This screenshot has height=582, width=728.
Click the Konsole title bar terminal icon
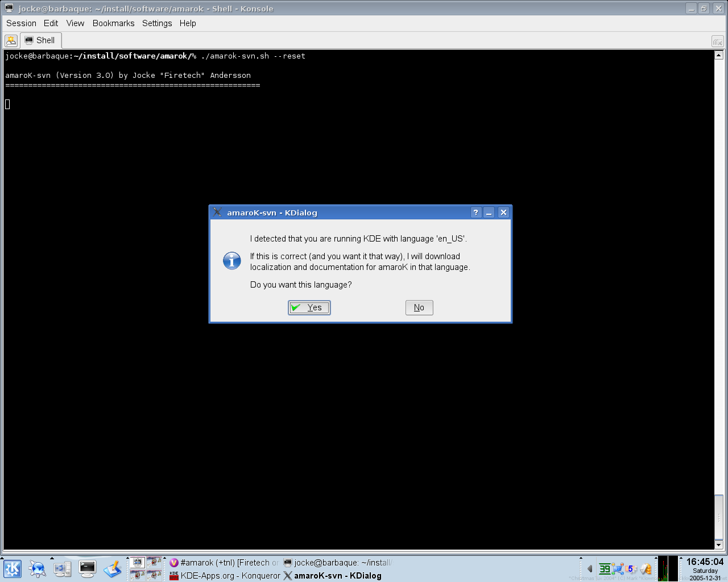pyautogui.click(x=9, y=9)
